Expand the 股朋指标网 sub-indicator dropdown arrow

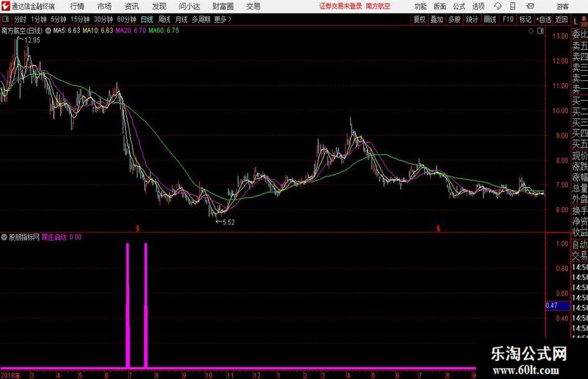[x=4, y=237]
